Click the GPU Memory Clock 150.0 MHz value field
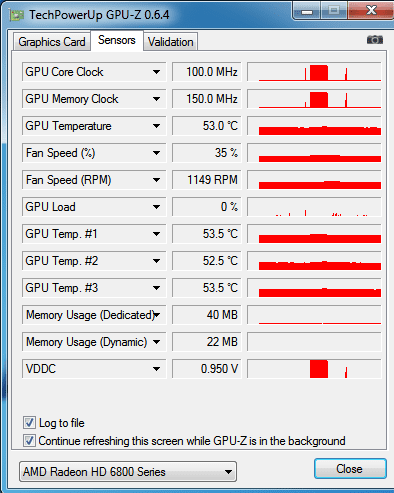 tap(207, 99)
